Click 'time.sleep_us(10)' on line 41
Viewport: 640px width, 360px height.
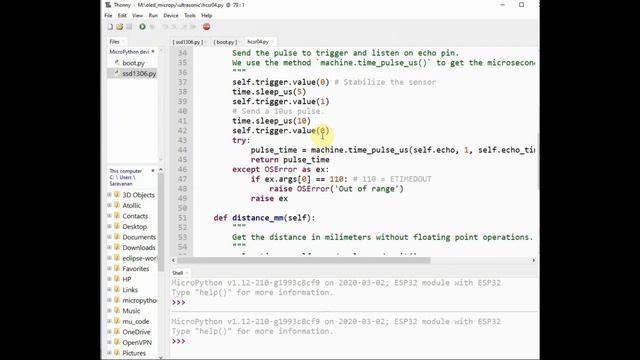pyautogui.click(x=271, y=121)
